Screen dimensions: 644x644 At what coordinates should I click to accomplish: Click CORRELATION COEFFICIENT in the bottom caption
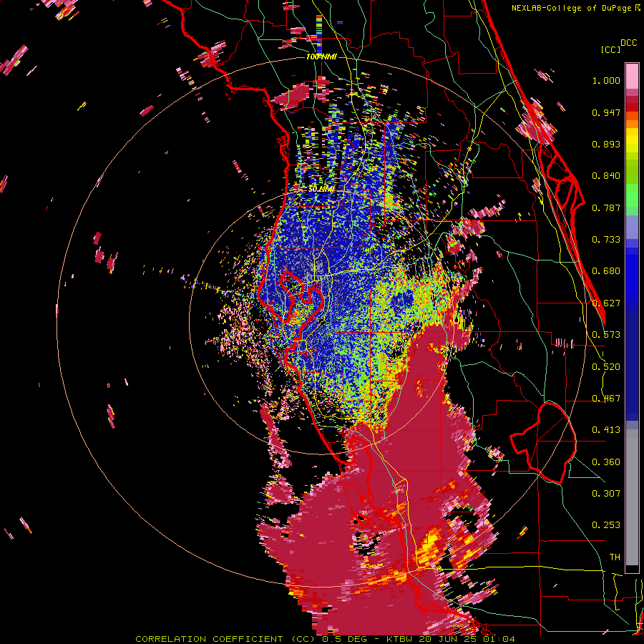[x=209, y=639]
